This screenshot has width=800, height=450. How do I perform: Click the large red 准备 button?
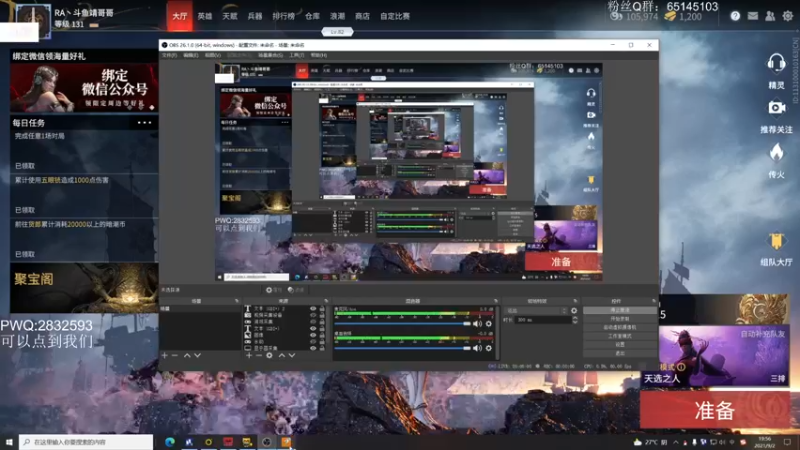pyautogui.click(x=715, y=410)
